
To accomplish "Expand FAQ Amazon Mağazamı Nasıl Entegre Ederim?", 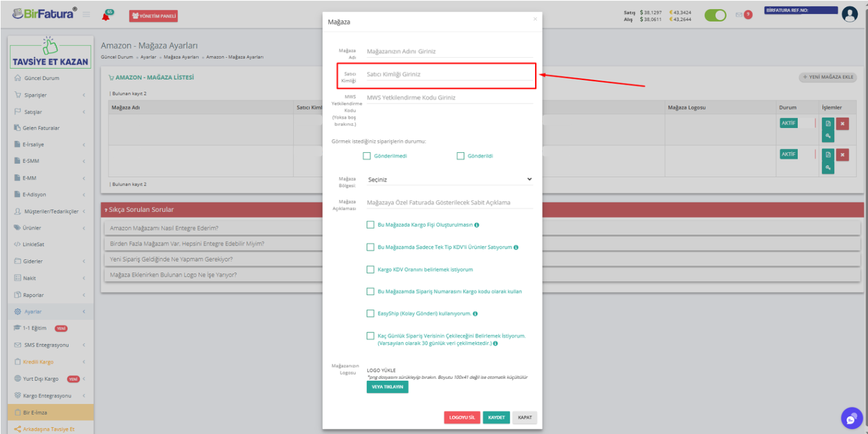I will click(x=481, y=228).
